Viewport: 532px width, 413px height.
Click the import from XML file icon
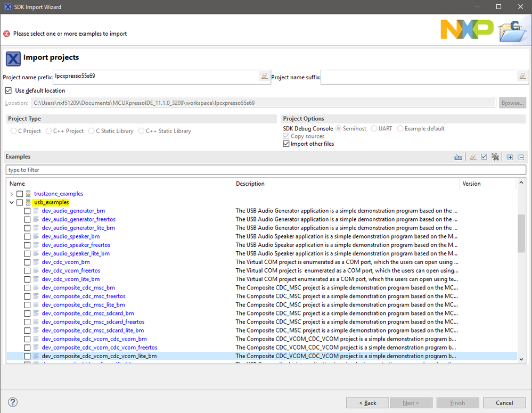458,157
